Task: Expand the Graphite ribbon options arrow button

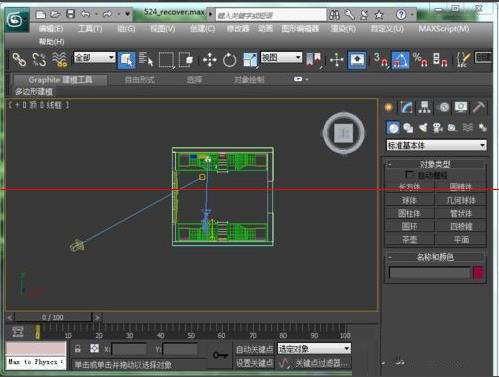Action: click(300, 79)
